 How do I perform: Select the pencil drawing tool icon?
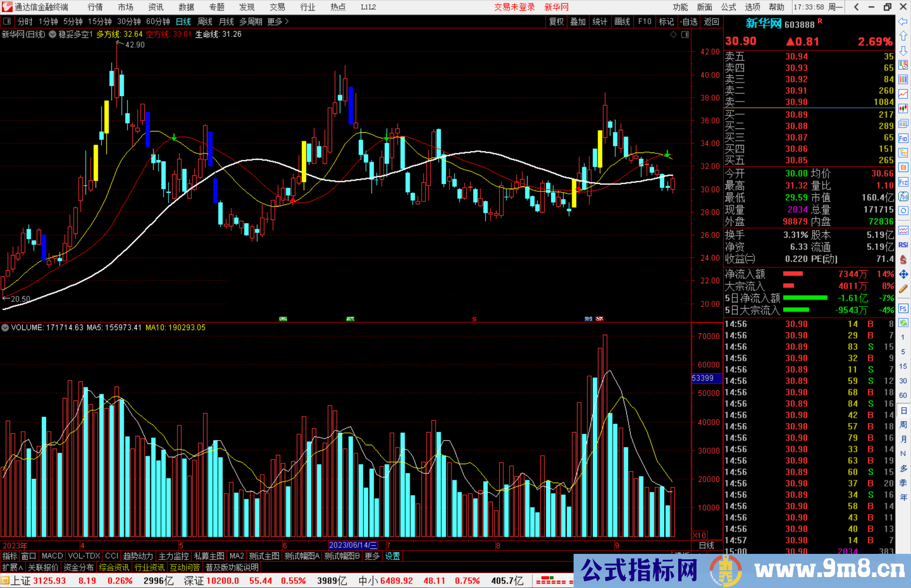(x=903, y=289)
